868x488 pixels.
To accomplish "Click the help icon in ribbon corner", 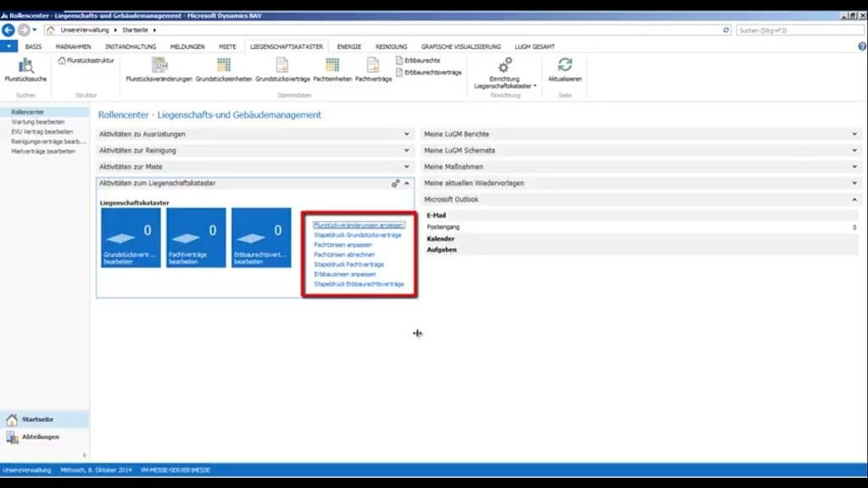I will (x=861, y=47).
